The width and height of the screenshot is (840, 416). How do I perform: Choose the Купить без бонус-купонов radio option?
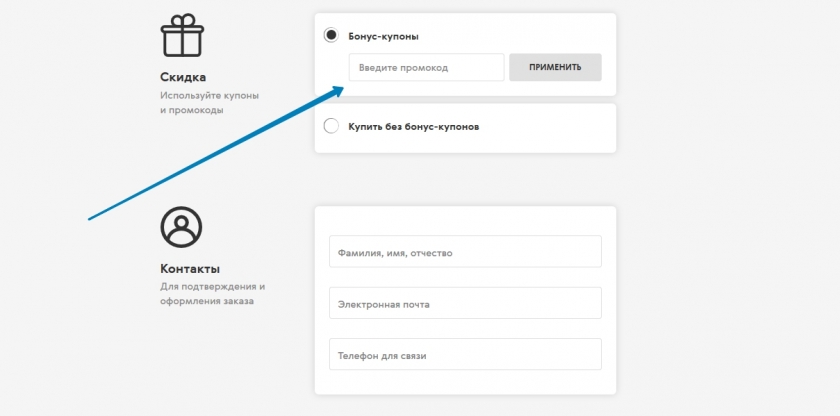coord(331,127)
